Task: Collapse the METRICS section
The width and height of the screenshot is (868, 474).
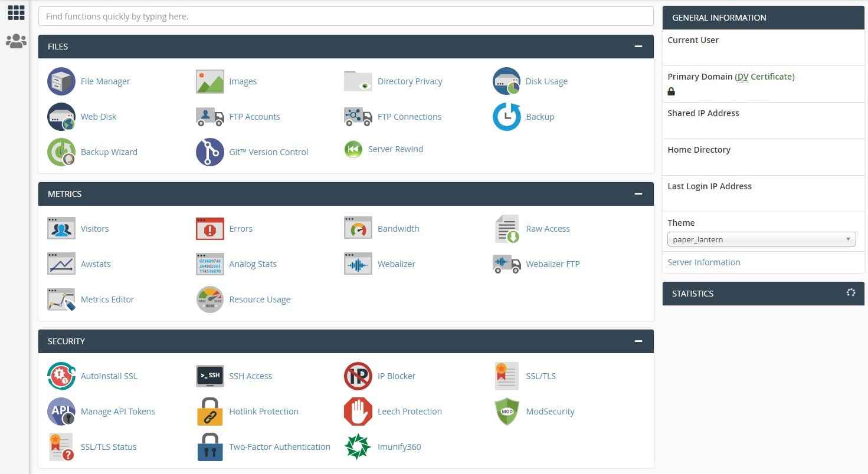Action: (638, 193)
